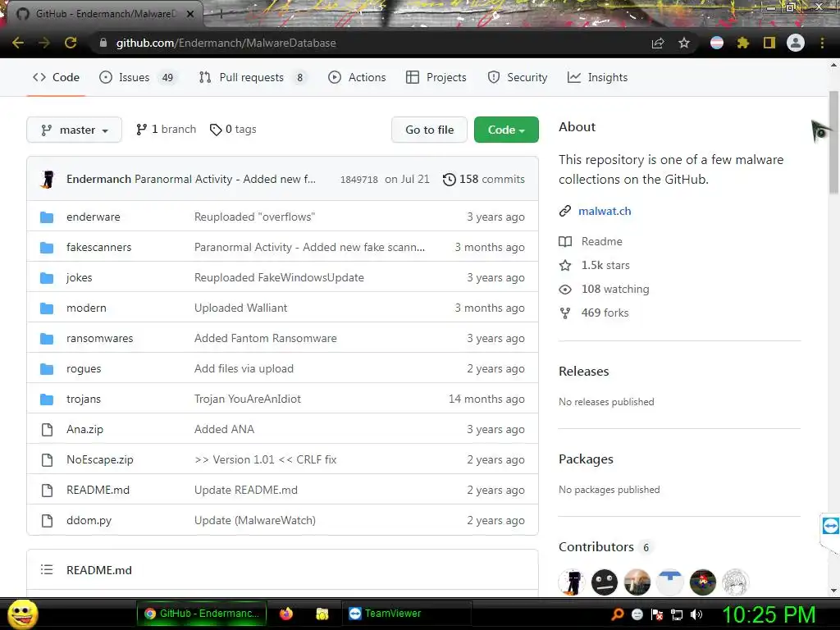Open the Chrome profile avatar

(x=796, y=43)
